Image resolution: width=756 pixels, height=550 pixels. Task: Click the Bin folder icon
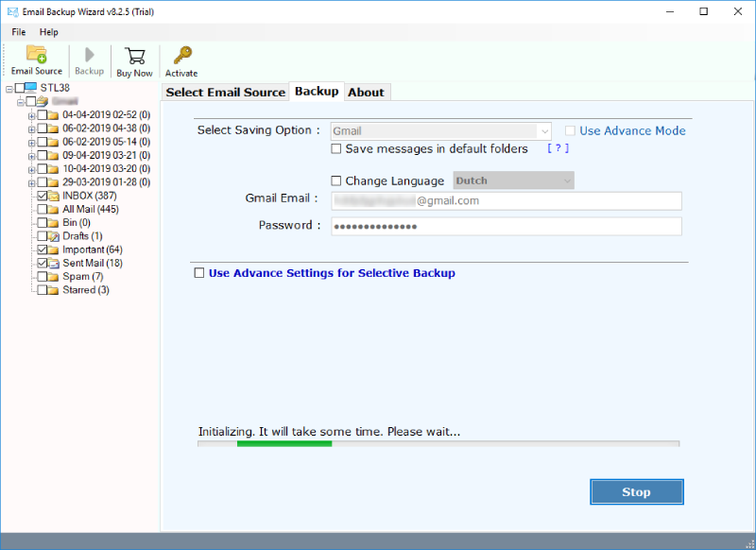(x=54, y=223)
